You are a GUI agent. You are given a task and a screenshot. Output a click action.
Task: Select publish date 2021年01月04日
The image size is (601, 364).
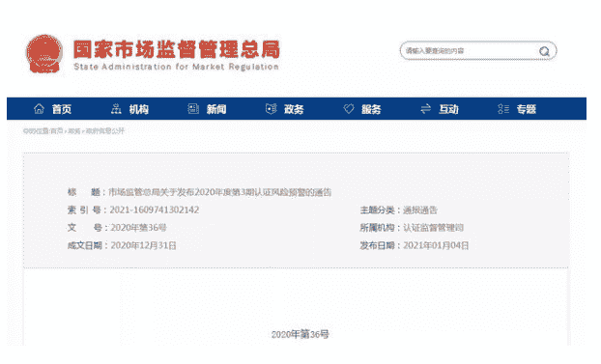pyautogui.click(x=436, y=245)
